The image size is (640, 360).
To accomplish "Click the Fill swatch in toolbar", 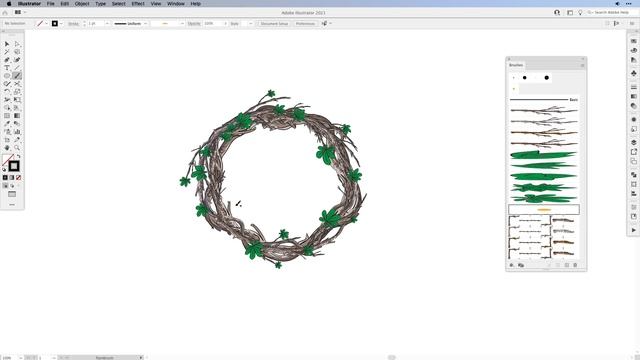I will (7, 160).
